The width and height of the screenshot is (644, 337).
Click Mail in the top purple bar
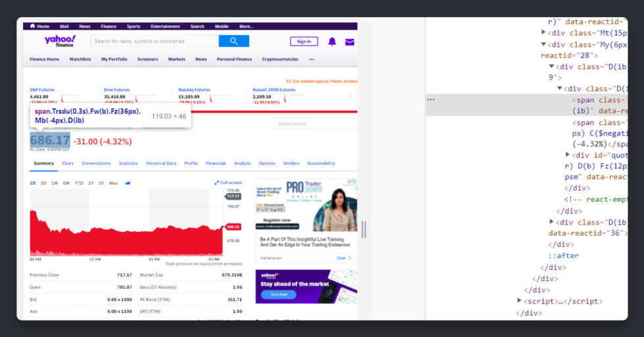(64, 26)
